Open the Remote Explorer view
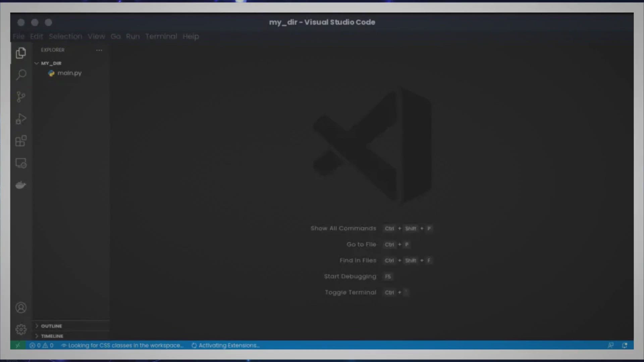The width and height of the screenshot is (644, 362). [x=21, y=163]
